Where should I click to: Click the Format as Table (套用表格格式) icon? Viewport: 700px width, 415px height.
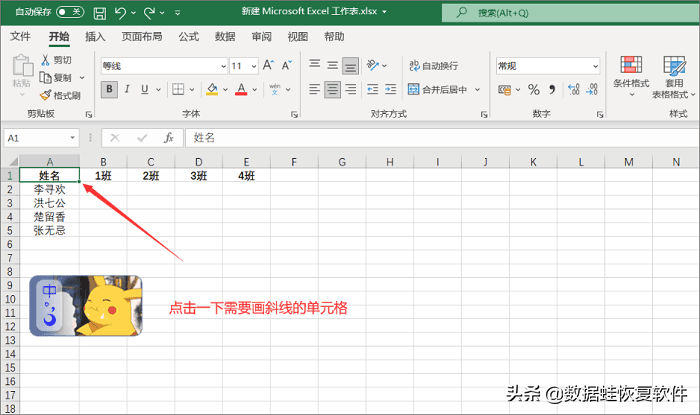click(x=674, y=66)
